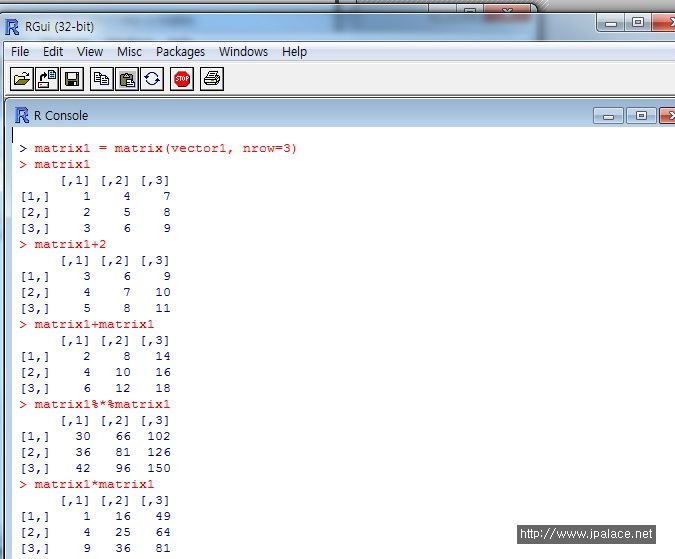Save workspace using the floppy disk icon
The width and height of the screenshot is (675, 559).
coord(72,79)
